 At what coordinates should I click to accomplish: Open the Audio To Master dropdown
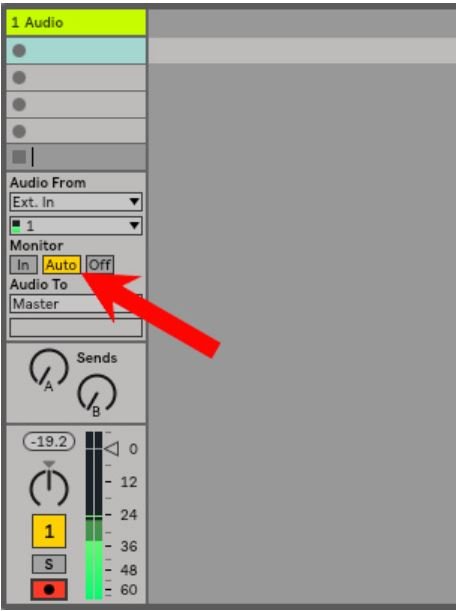(76, 304)
